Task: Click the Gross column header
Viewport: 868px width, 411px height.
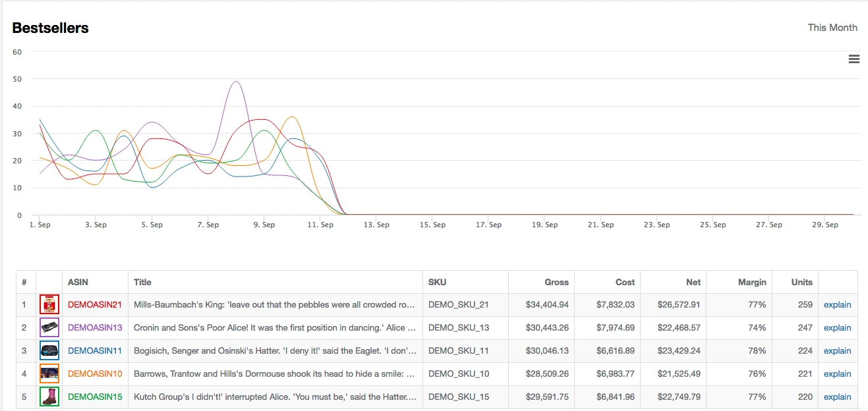Action: [556, 282]
